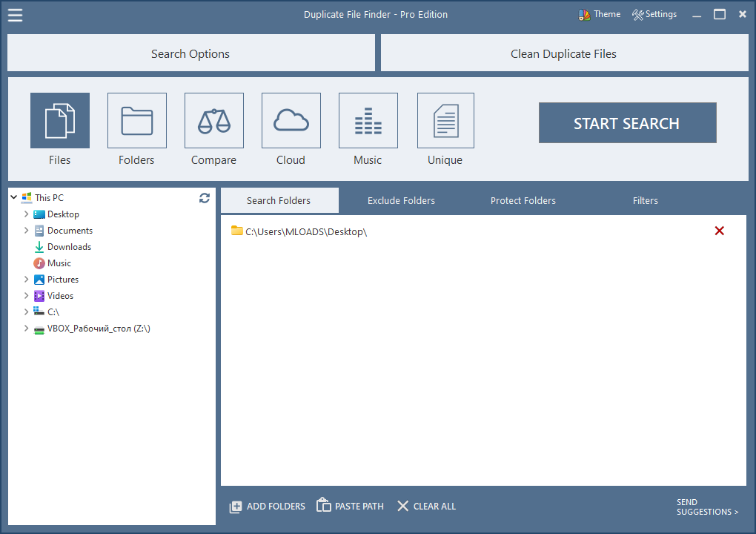Refresh the folder tree
Image resolution: width=756 pixels, height=534 pixels.
pos(205,198)
